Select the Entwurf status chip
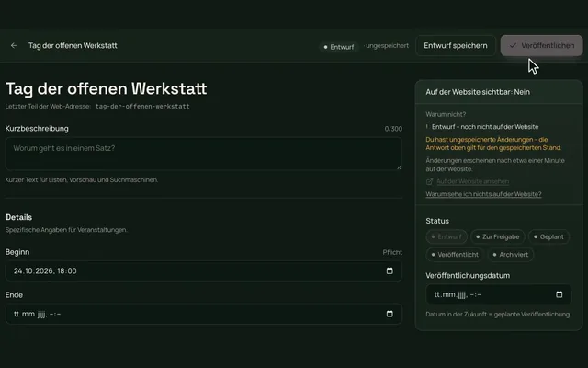588x368 pixels. coord(447,236)
